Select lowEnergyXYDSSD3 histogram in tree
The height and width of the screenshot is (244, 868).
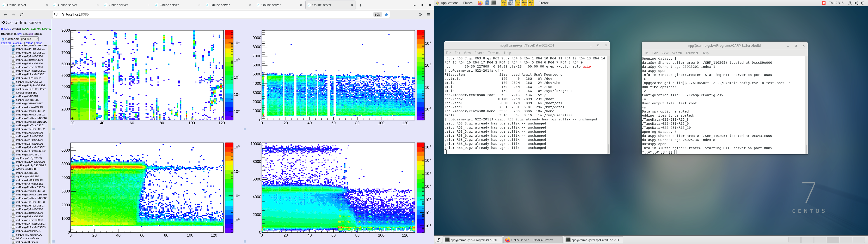coord(27,173)
